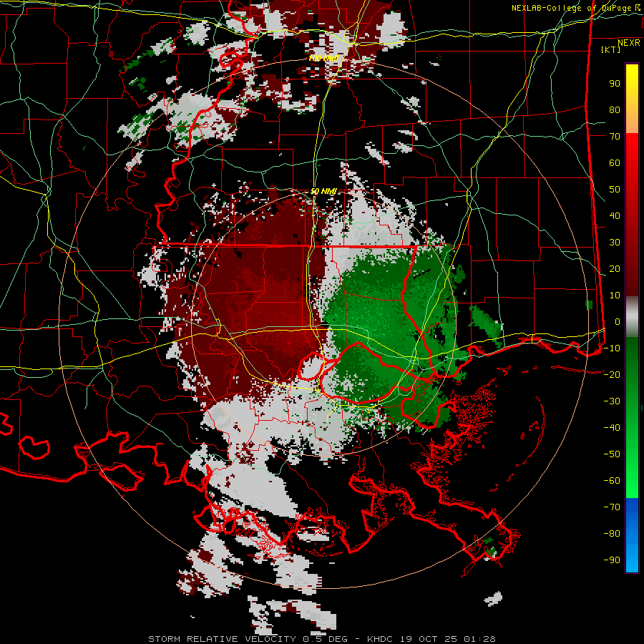Click the 90 value on the velocity scale
Screen dimensions: 644x644
pyautogui.click(x=615, y=84)
